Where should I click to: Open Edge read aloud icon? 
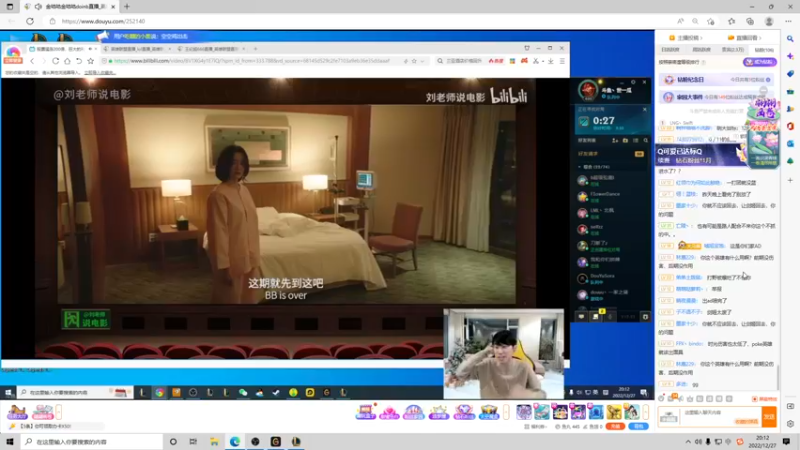click(680, 21)
